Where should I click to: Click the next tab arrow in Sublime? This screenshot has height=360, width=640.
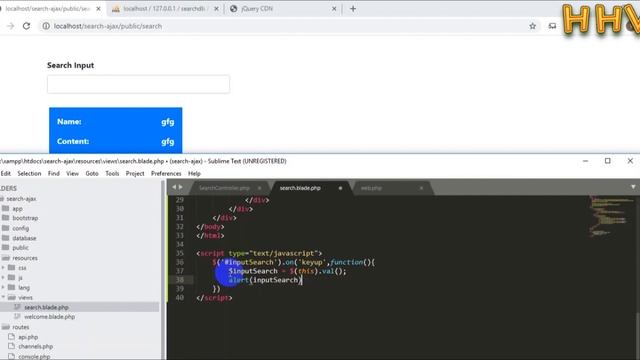(x=180, y=187)
